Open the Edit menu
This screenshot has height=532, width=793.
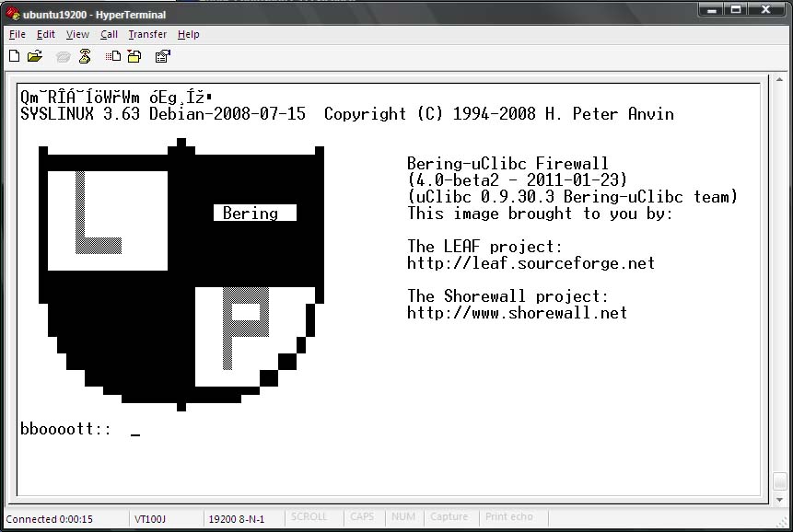[45, 34]
